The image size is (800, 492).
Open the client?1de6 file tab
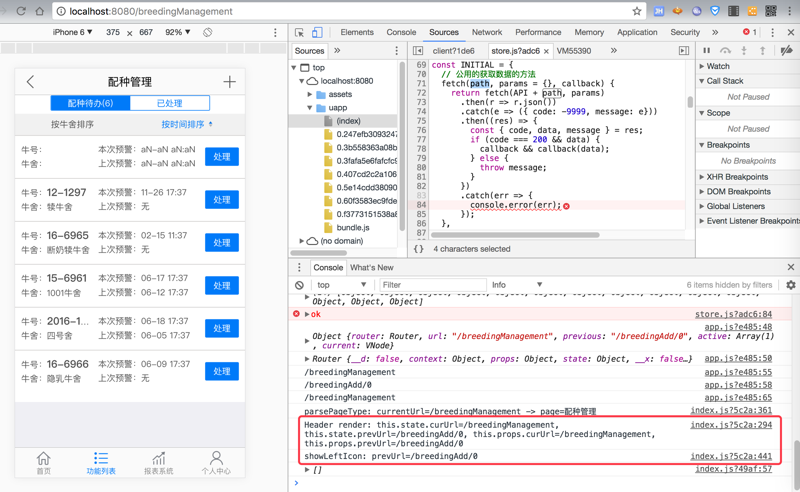(453, 51)
